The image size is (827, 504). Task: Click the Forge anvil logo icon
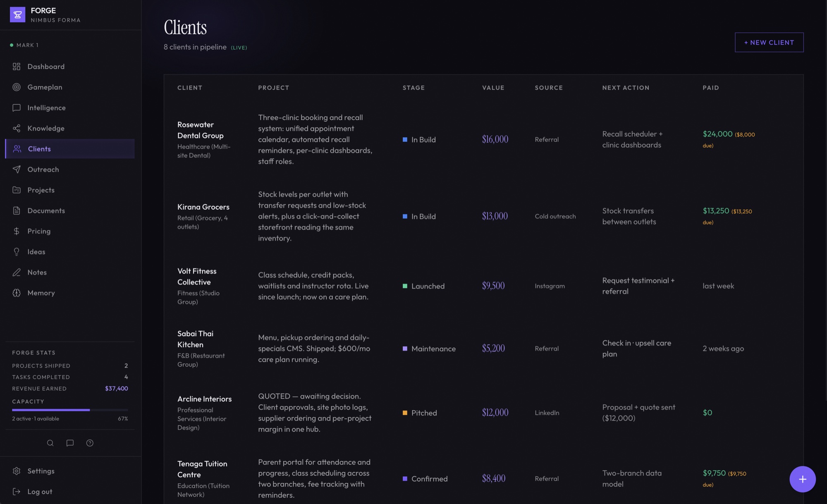(x=17, y=14)
